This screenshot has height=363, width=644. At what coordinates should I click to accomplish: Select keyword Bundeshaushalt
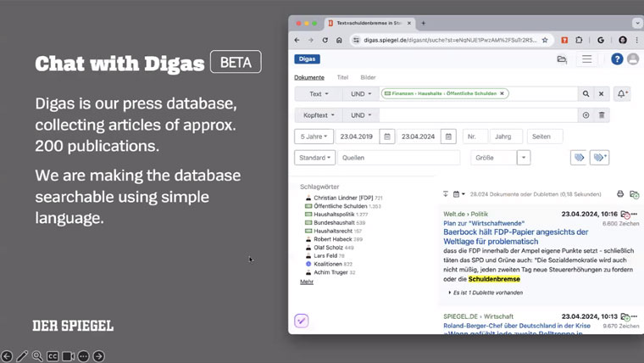click(336, 222)
